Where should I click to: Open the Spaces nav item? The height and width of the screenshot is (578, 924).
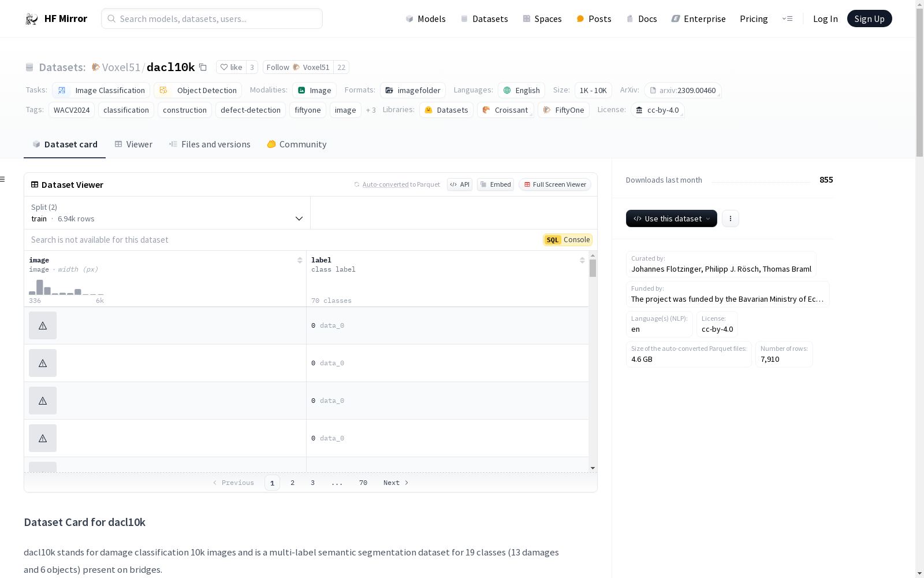click(542, 18)
